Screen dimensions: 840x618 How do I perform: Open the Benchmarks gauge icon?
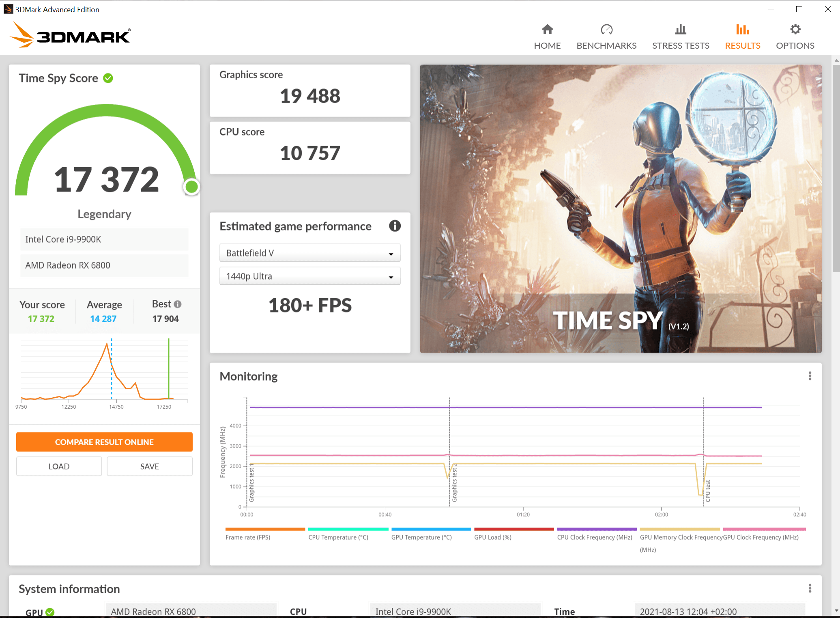[606, 30]
